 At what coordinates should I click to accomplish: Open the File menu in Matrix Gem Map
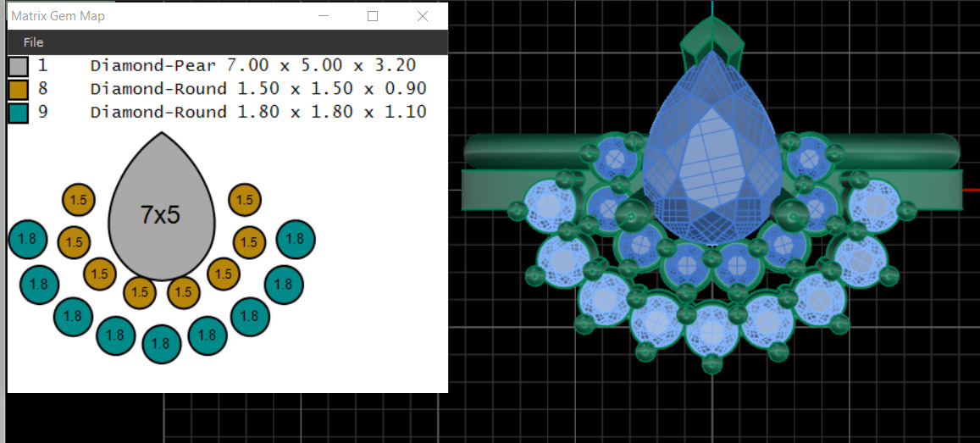33,42
